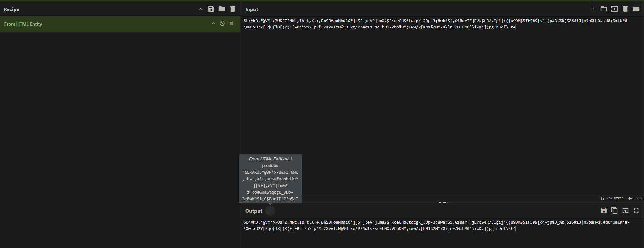The height and width of the screenshot is (248, 644).
Task: Clear input and output with trash icon
Action: (625, 9)
